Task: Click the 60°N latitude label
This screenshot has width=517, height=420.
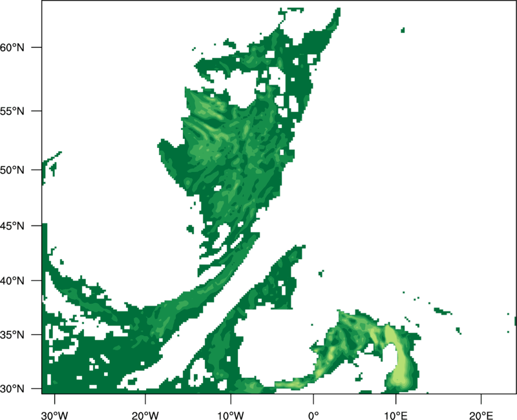Action: pos(12,47)
